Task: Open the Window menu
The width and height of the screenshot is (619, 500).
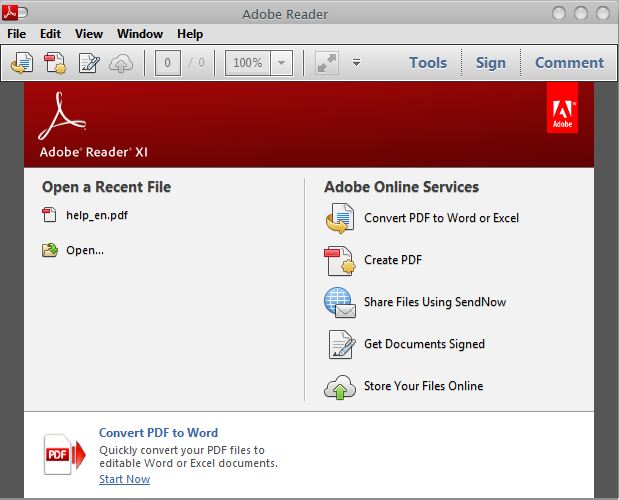Action: point(140,34)
